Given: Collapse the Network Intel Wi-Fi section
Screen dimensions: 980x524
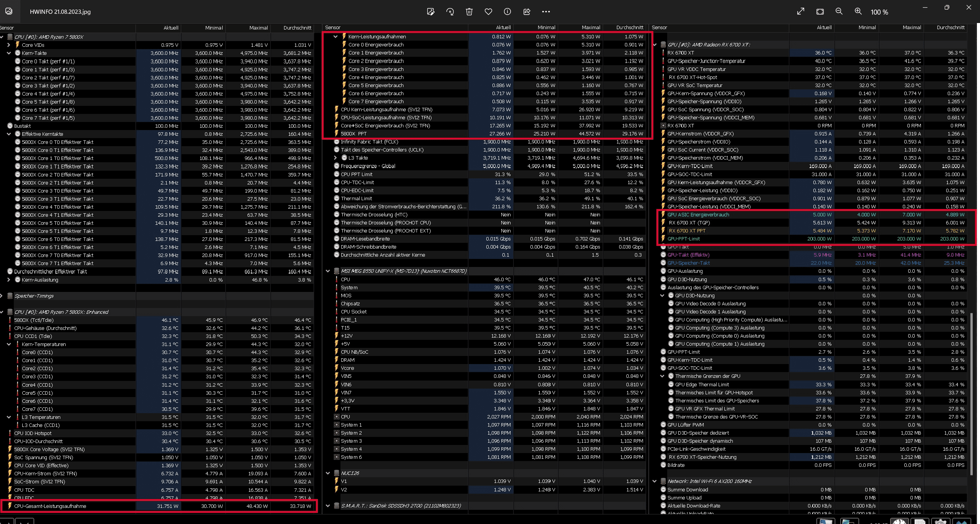Looking at the screenshot, I should coord(655,481).
